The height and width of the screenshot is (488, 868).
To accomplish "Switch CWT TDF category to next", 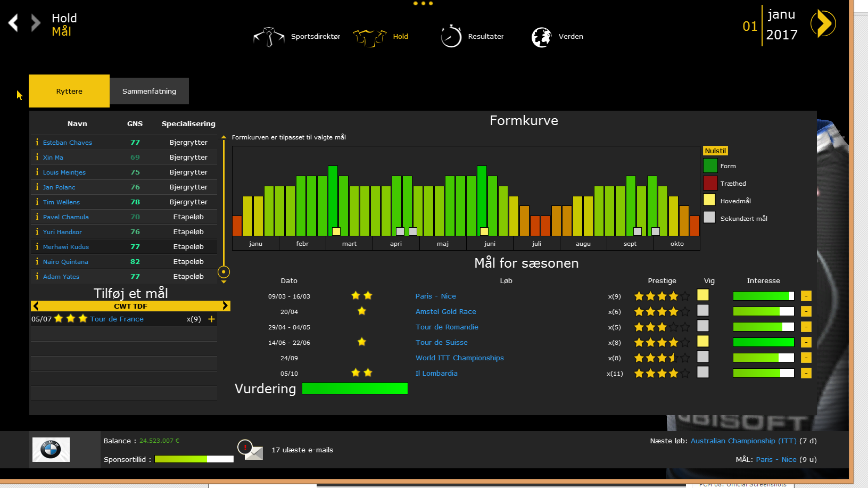I will tap(225, 306).
